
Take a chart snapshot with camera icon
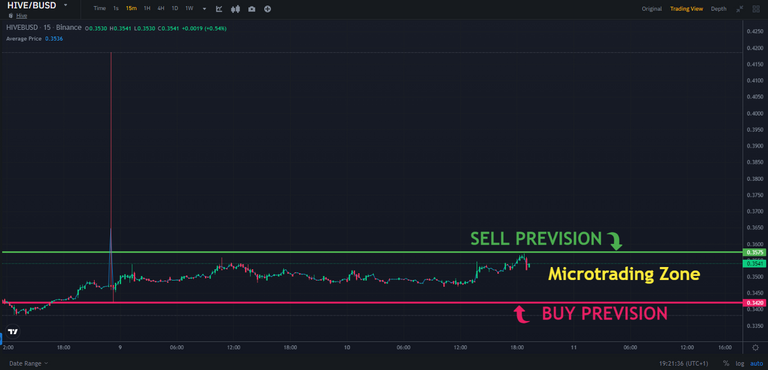tap(252, 9)
